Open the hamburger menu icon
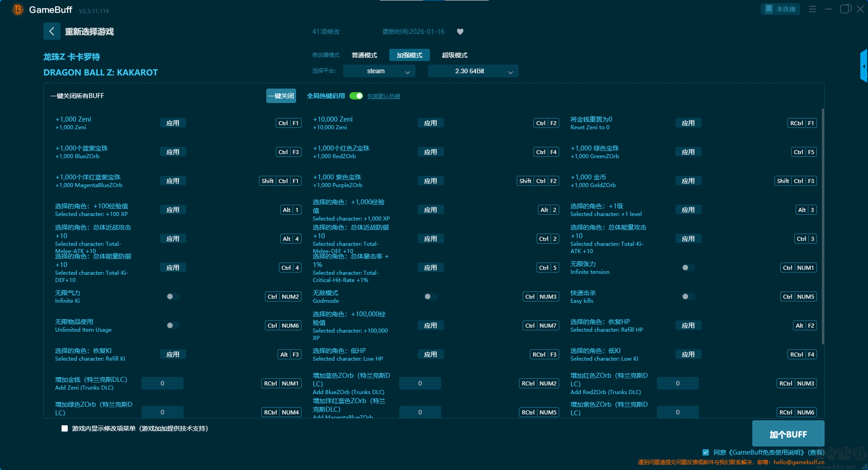Viewport: 868px width, 470px height. tap(812, 9)
